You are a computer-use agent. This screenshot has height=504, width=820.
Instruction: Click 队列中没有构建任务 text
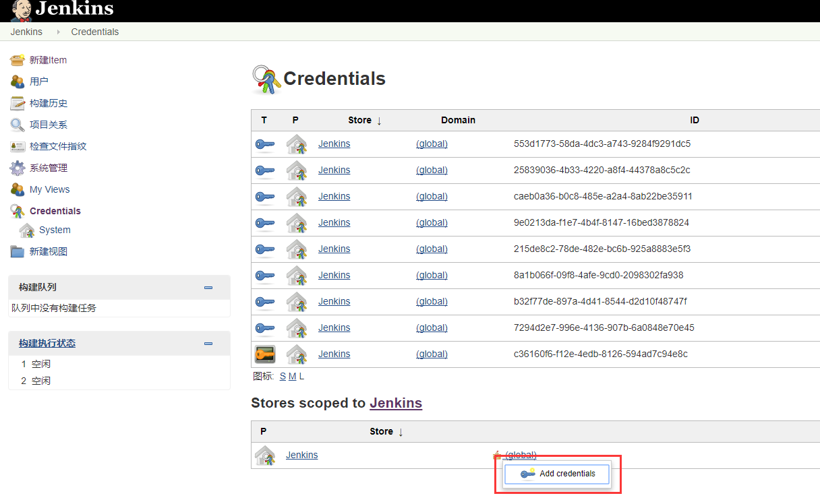(x=54, y=308)
